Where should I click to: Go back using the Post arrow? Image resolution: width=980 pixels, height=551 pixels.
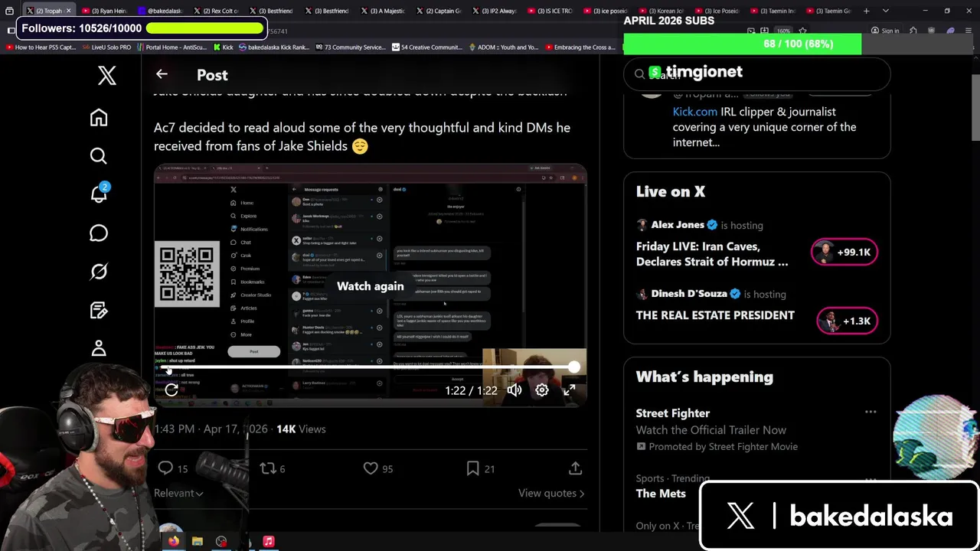click(162, 74)
